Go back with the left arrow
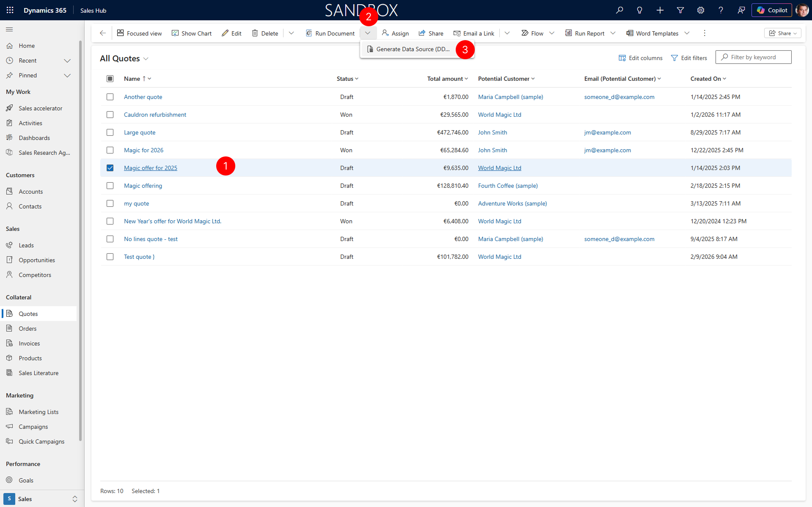Image resolution: width=812 pixels, height=507 pixels. 103,33
